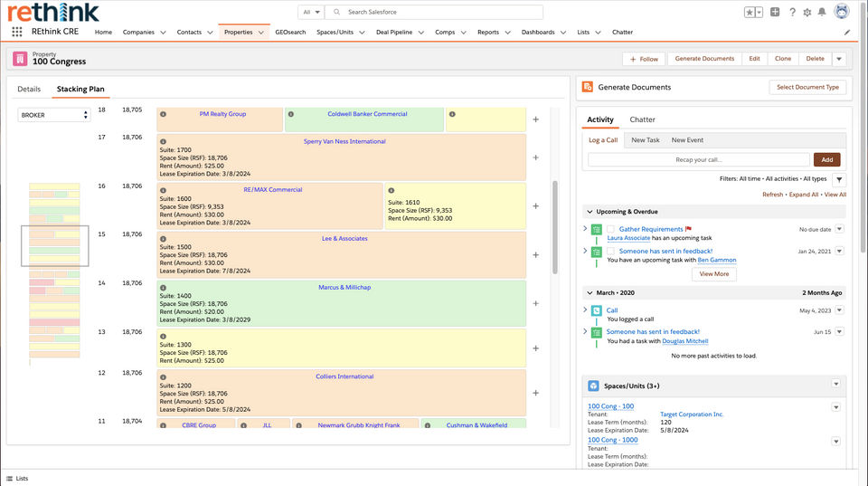Collapse the Upcoming & Overdue section
The width and height of the screenshot is (868, 486).
(x=590, y=212)
